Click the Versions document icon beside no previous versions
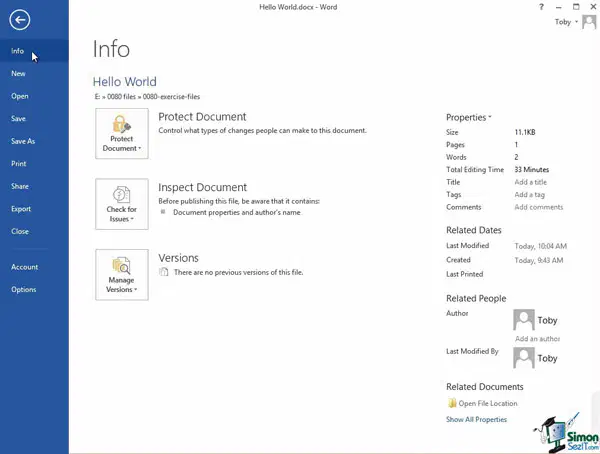This screenshot has width=600, height=454. click(164, 272)
